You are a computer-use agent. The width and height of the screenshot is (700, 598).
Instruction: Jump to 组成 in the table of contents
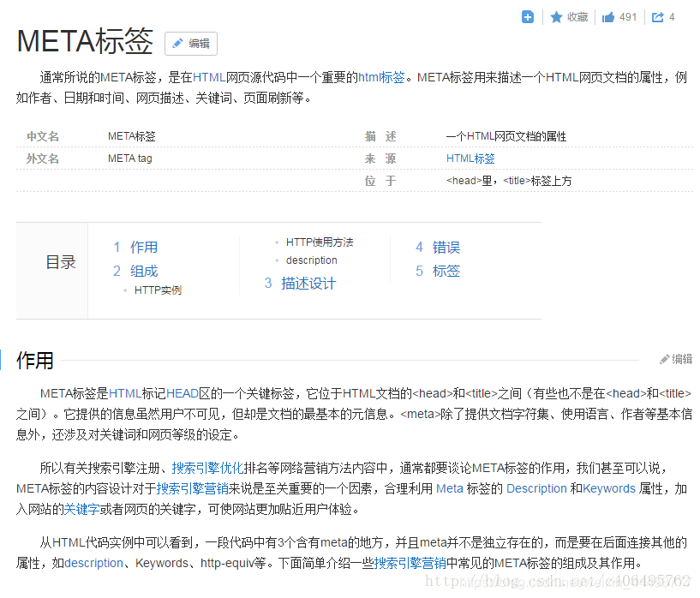(x=144, y=270)
